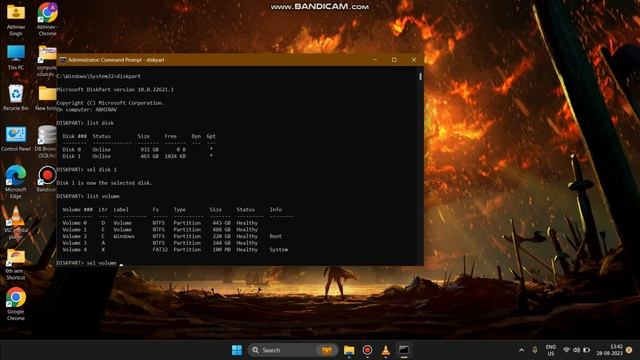The width and height of the screenshot is (640, 360).
Task: Click the 'Free' column header in disk list
Action: pos(171,136)
